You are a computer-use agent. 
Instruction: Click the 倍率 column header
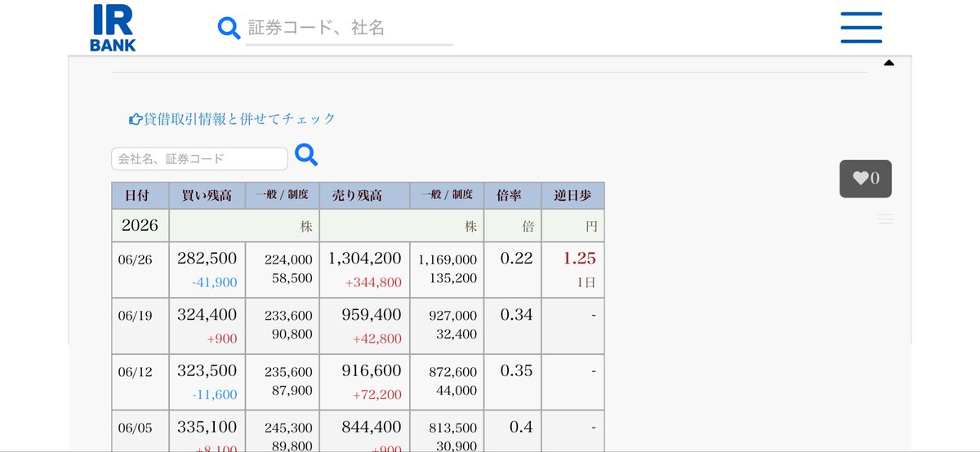pos(513,196)
